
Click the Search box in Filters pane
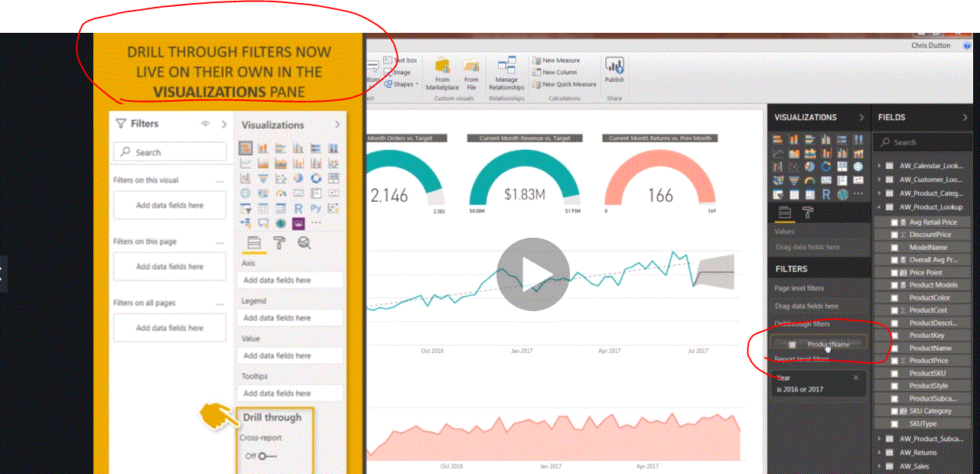pos(170,152)
